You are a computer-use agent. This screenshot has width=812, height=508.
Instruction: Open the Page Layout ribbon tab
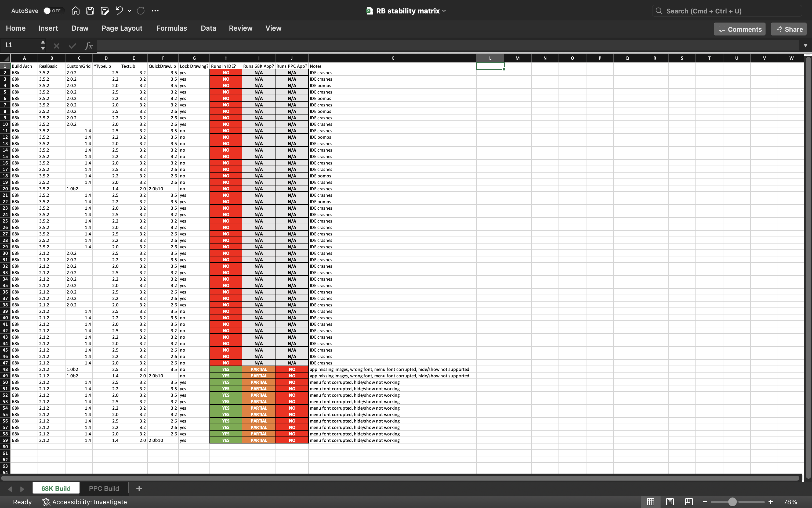122,28
